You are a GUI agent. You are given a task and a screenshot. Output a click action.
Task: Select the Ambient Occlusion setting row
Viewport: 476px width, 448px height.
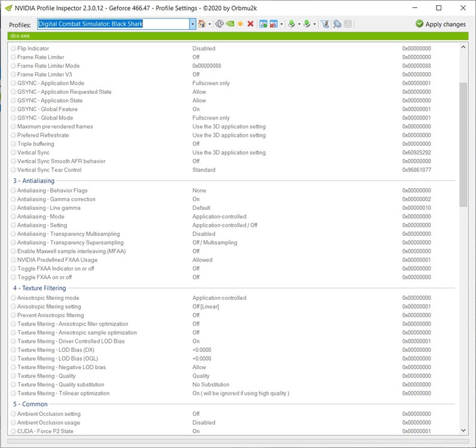pos(233,414)
